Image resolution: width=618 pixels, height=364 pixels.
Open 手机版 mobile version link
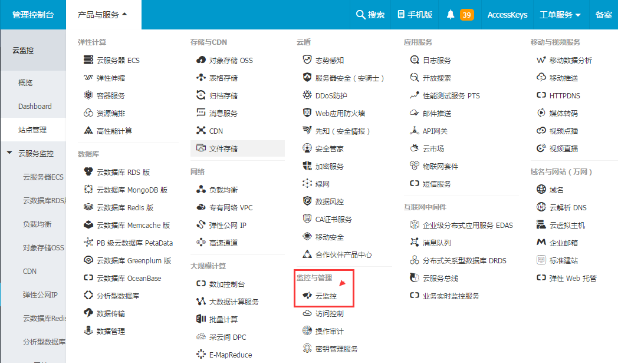click(415, 15)
